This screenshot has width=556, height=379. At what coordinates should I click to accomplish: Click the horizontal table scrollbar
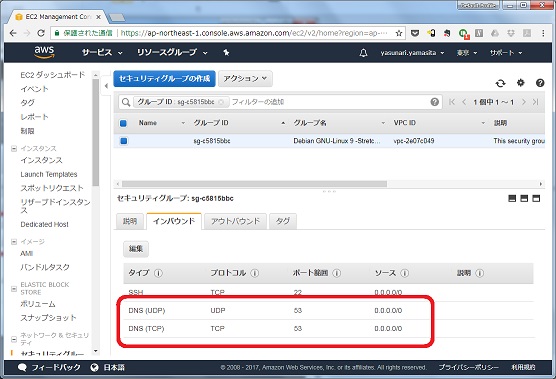[254, 184]
